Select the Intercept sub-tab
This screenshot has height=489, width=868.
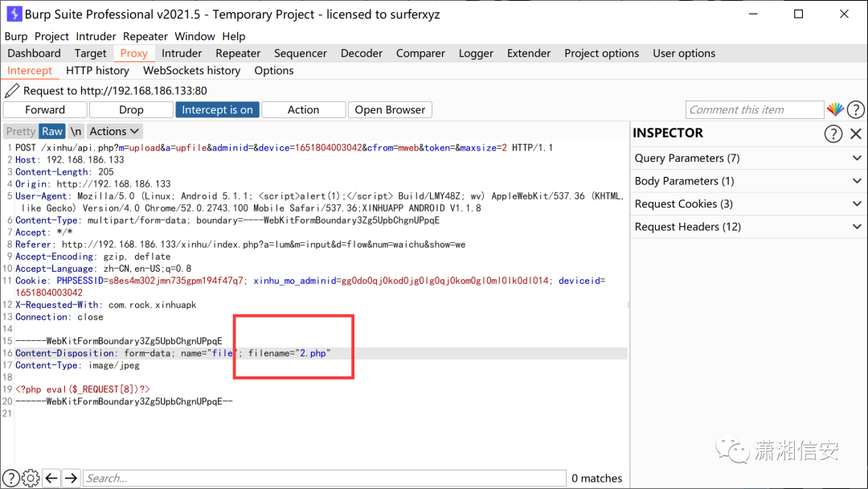(x=30, y=70)
